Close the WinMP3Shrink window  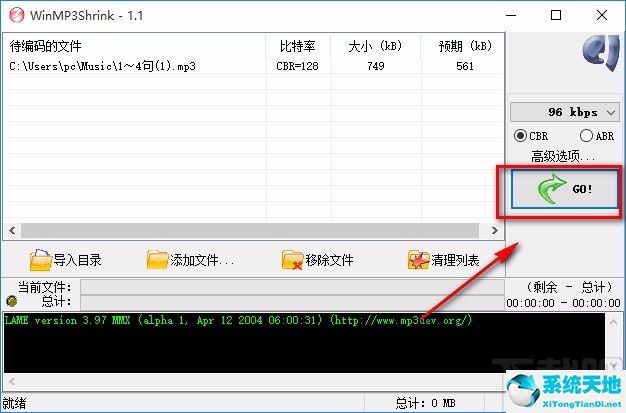602,16
